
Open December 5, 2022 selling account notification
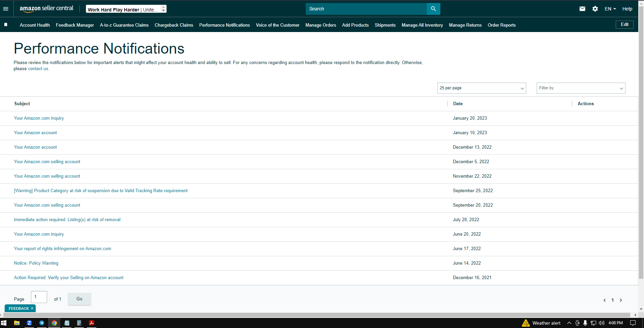(47, 162)
